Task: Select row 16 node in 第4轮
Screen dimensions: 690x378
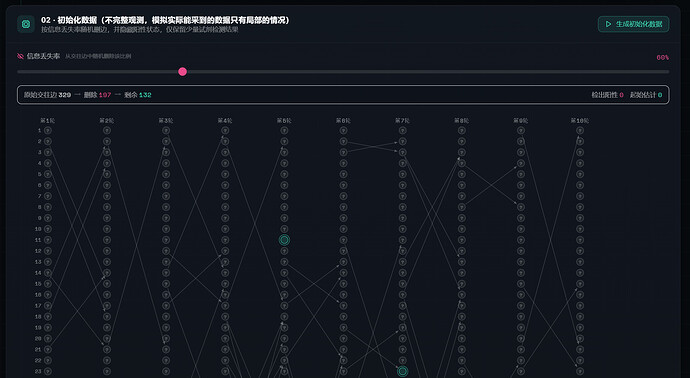Action: pos(225,295)
